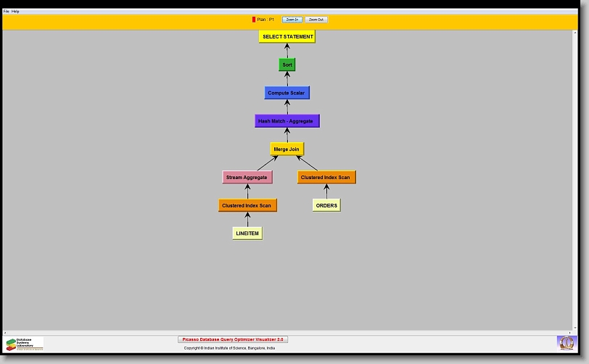Screen dimensions: 589x364
Task: Select the ORDERS table node
Action: point(326,205)
